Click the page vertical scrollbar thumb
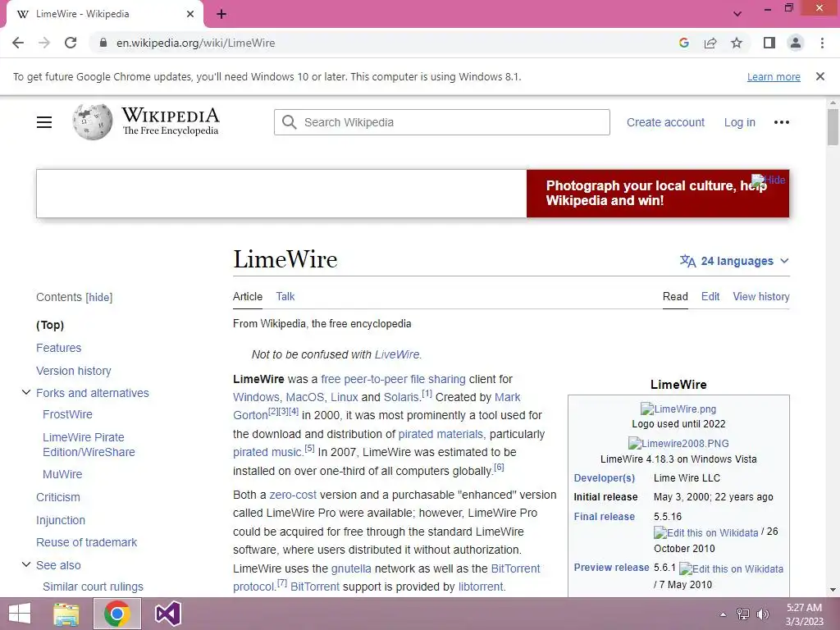The width and height of the screenshot is (840, 630). [x=833, y=127]
